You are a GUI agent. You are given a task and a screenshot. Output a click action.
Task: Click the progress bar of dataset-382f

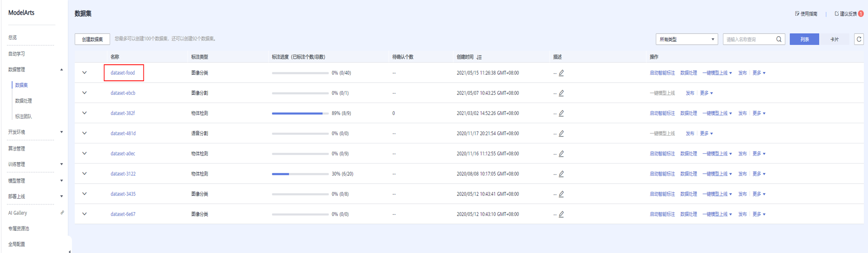click(x=300, y=113)
